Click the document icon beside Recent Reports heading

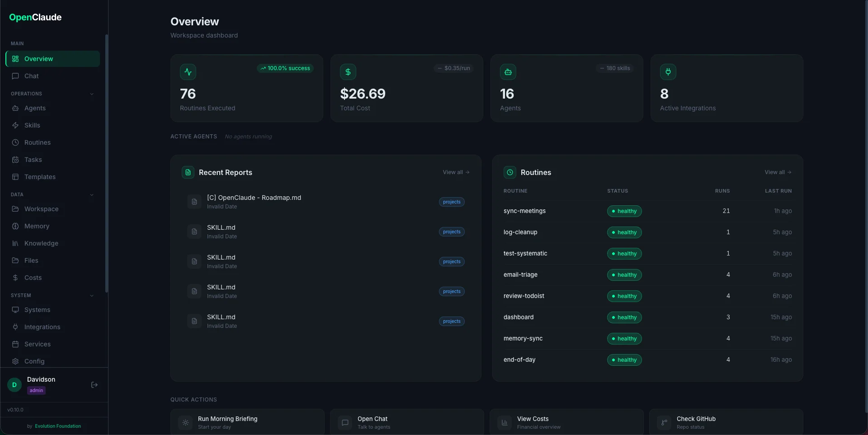tap(188, 172)
